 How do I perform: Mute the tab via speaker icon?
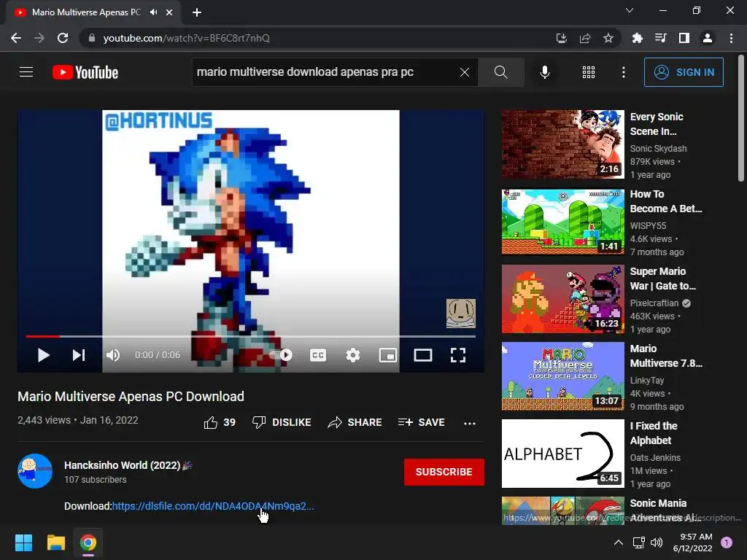153,12
